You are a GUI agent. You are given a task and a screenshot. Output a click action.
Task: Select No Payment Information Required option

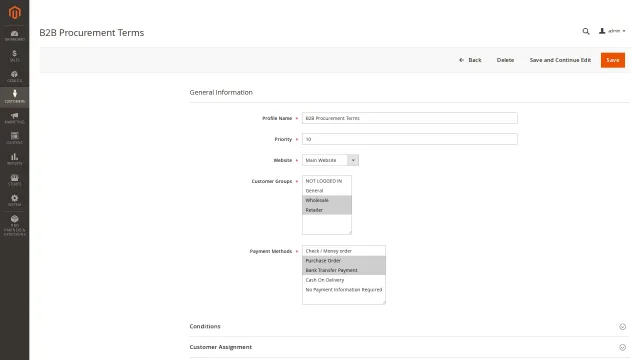(344, 290)
